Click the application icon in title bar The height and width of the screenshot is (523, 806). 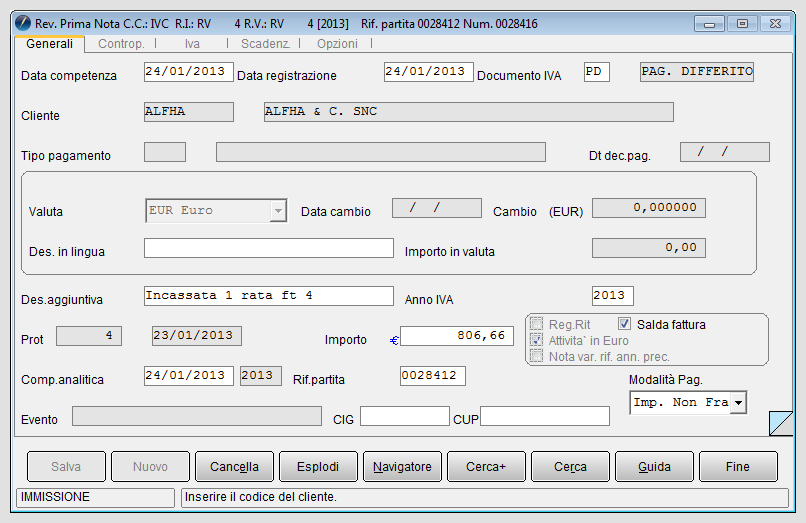tap(22, 23)
